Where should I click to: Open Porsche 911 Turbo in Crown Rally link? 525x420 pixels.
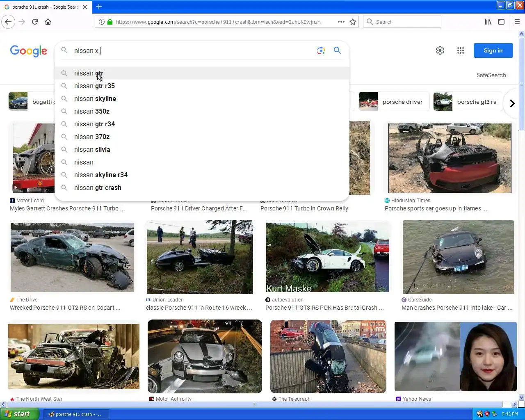click(304, 208)
